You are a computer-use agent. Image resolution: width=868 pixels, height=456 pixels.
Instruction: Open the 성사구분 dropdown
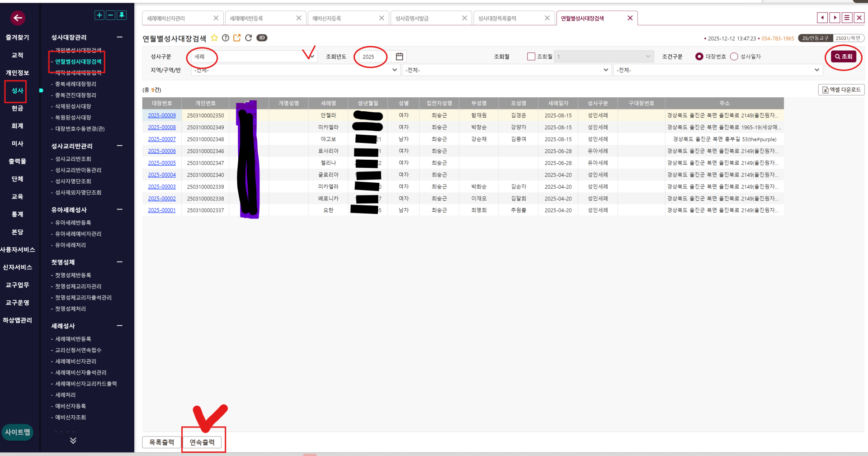(x=254, y=57)
